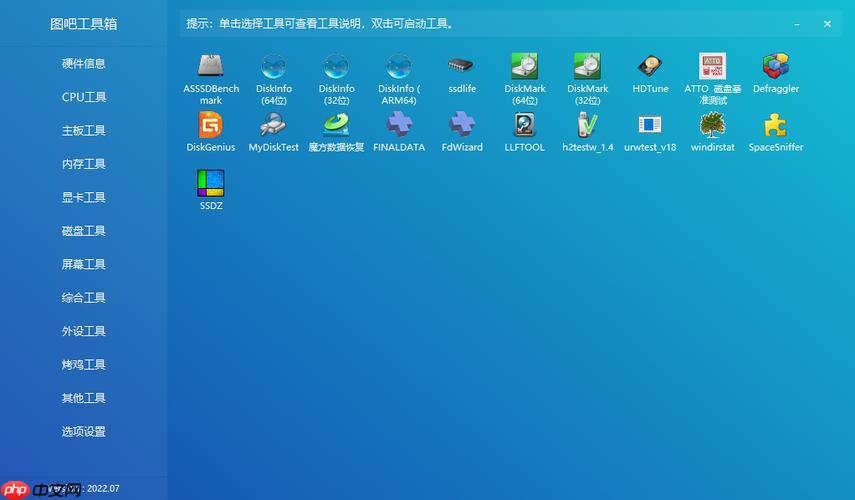Switch to 综合工具 category
Screen dimensions: 855x500
pos(83,298)
